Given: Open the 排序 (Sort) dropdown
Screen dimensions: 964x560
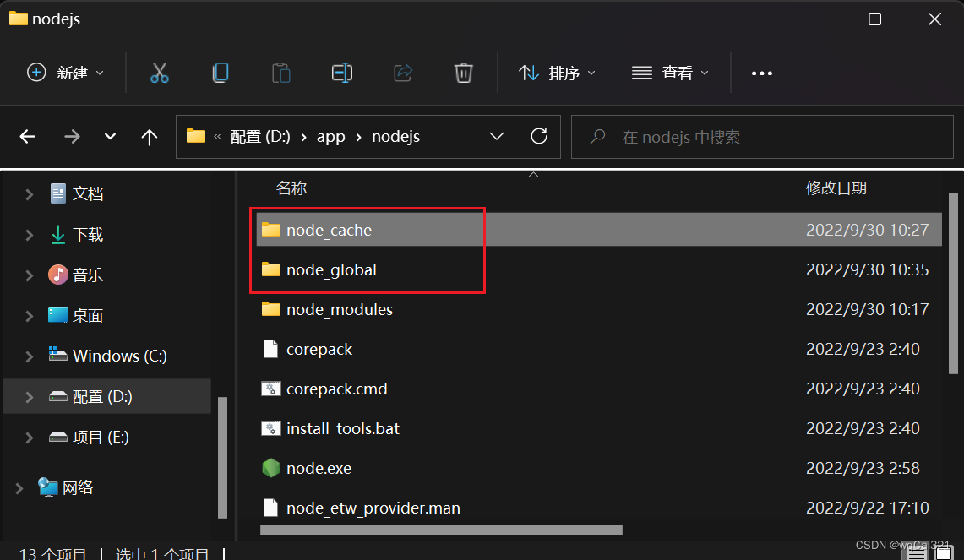Looking at the screenshot, I should pyautogui.click(x=557, y=73).
